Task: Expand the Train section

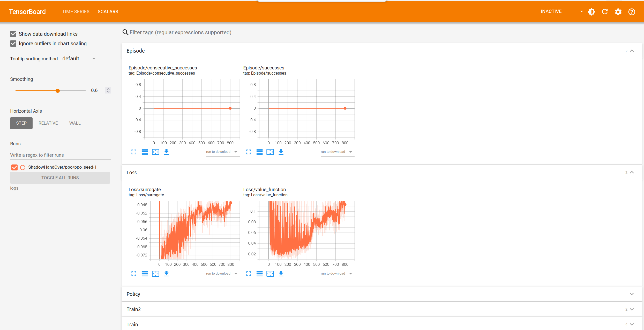Action: pyautogui.click(x=632, y=325)
